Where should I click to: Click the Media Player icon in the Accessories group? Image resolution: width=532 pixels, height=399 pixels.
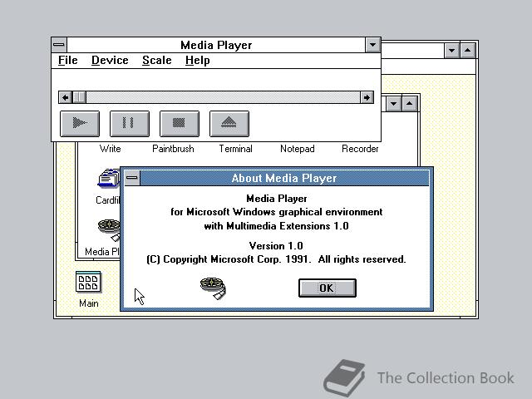click(109, 230)
